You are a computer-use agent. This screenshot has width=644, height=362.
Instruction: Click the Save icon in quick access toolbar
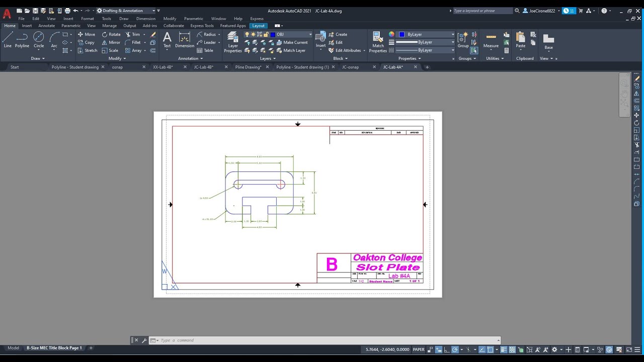pyautogui.click(x=35, y=11)
